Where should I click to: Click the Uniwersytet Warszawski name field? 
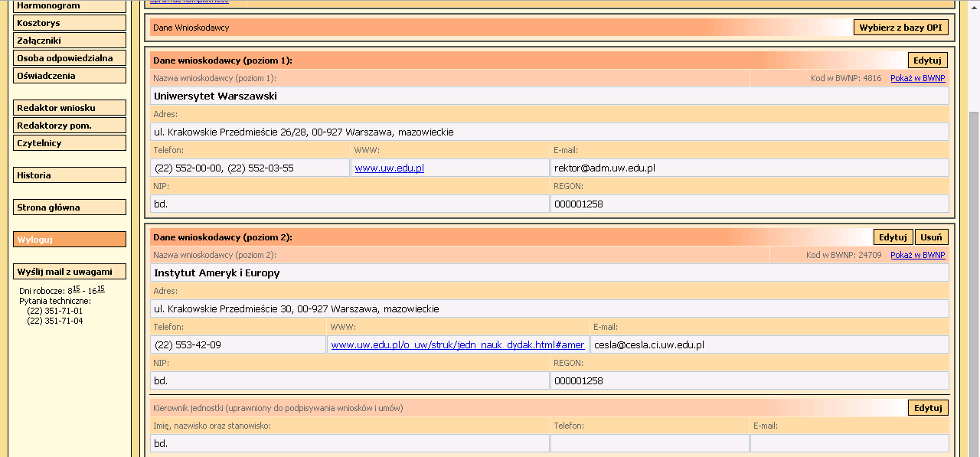click(x=550, y=96)
